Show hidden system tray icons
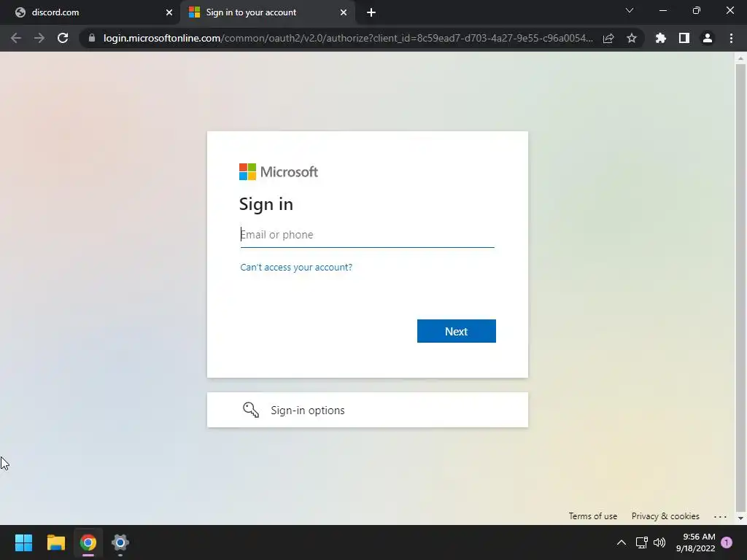Image resolution: width=747 pixels, height=560 pixels. pyautogui.click(x=622, y=542)
